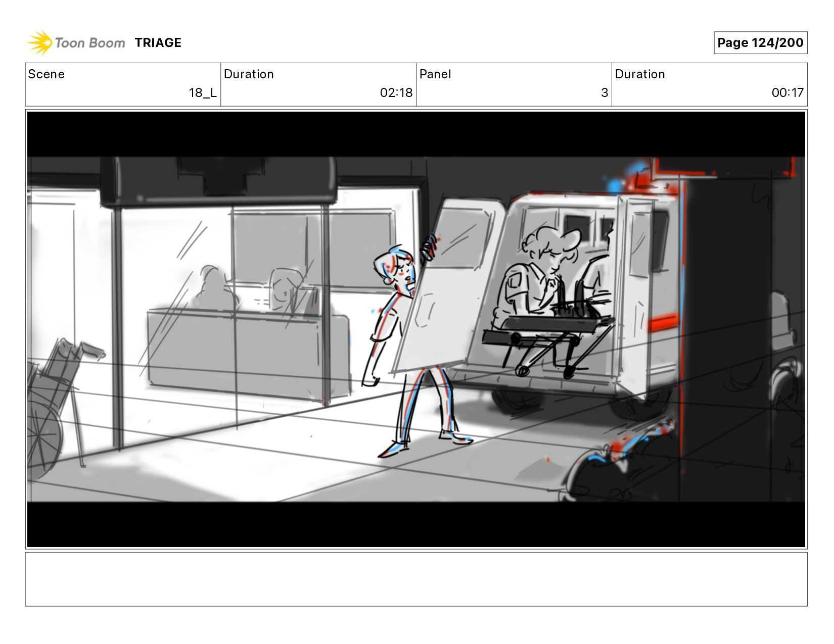This screenshot has width=834, height=644.
Task: Click the TRIAGE project title
Action: [x=158, y=43]
